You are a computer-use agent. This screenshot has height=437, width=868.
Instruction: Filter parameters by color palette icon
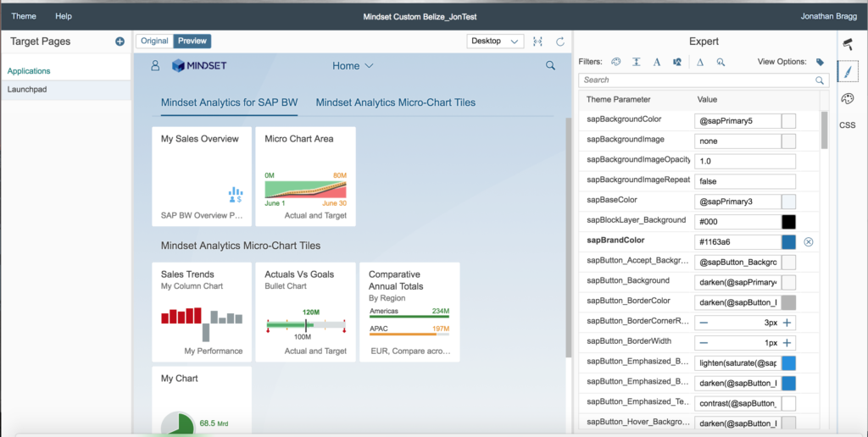[616, 62]
